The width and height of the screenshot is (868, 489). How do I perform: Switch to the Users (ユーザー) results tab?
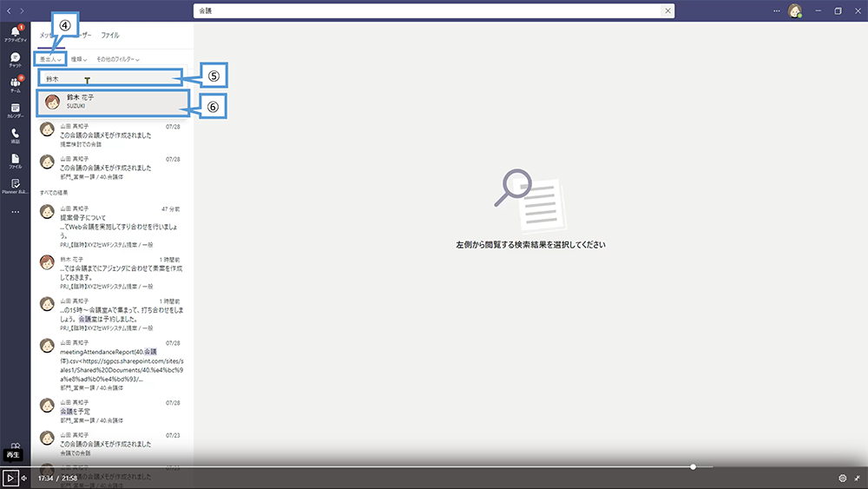point(83,35)
